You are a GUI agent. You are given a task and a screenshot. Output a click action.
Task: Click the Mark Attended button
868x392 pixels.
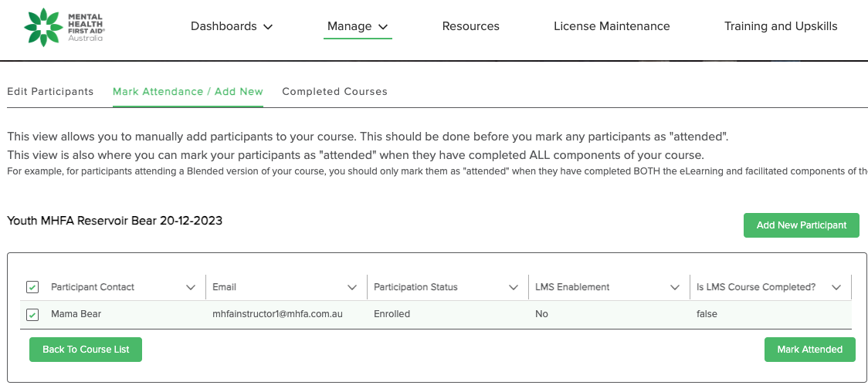pyautogui.click(x=809, y=350)
